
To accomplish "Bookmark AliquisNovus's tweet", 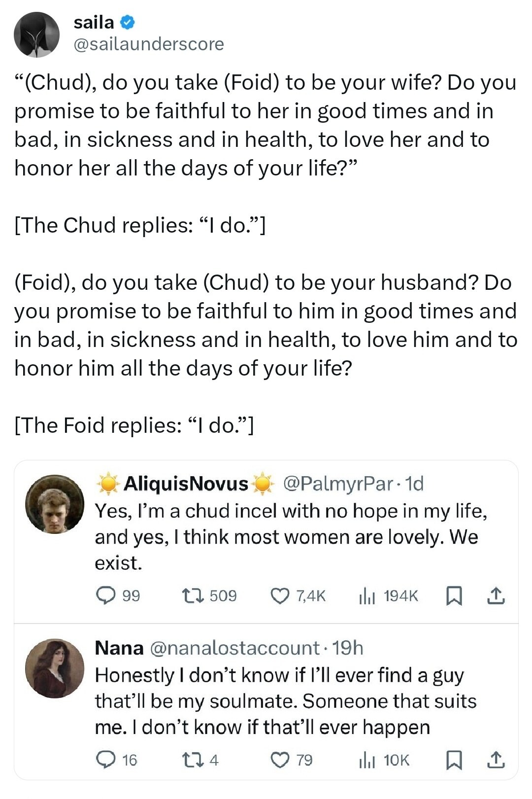I will tap(454, 595).
